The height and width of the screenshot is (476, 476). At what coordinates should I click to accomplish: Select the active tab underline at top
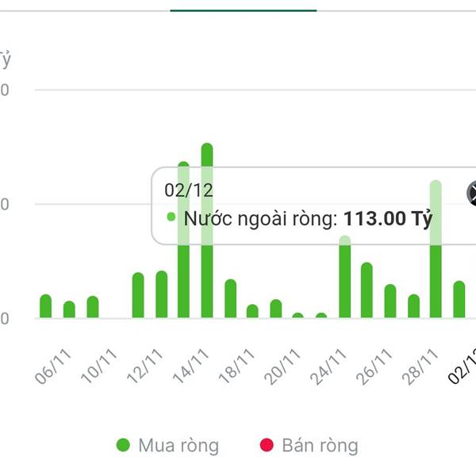[x=243, y=10]
